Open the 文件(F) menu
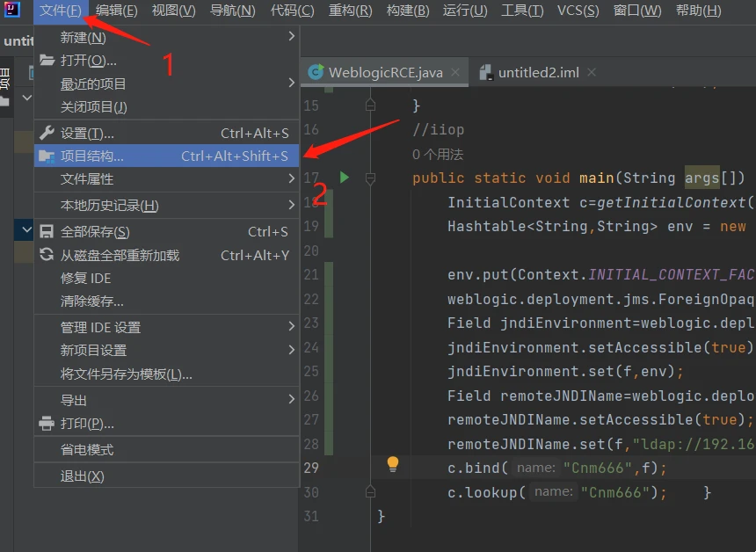This screenshot has height=552, width=756. coord(61,11)
